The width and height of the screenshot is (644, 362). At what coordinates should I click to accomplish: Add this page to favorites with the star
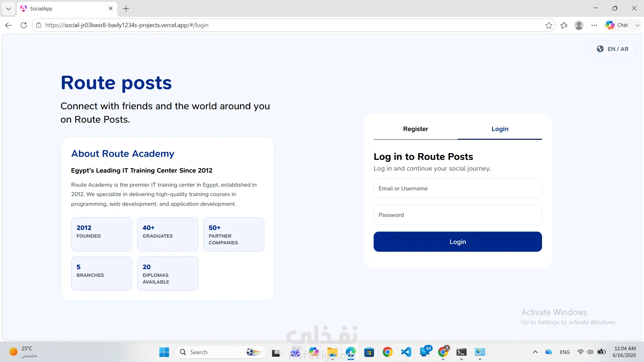click(549, 25)
